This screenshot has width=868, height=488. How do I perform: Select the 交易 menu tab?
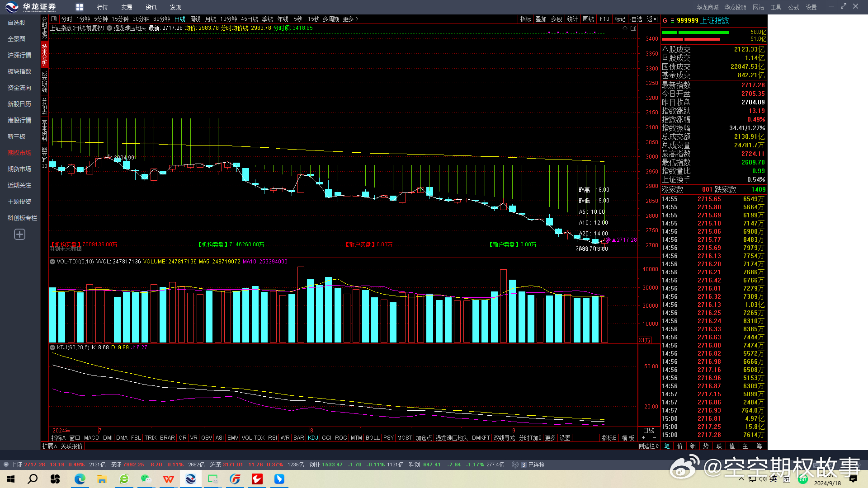point(127,7)
